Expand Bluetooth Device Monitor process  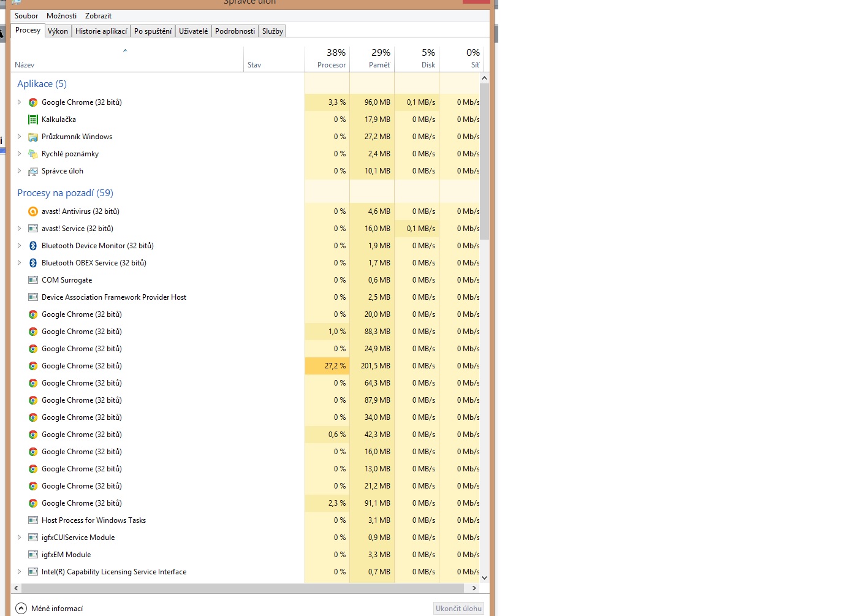[x=19, y=246]
